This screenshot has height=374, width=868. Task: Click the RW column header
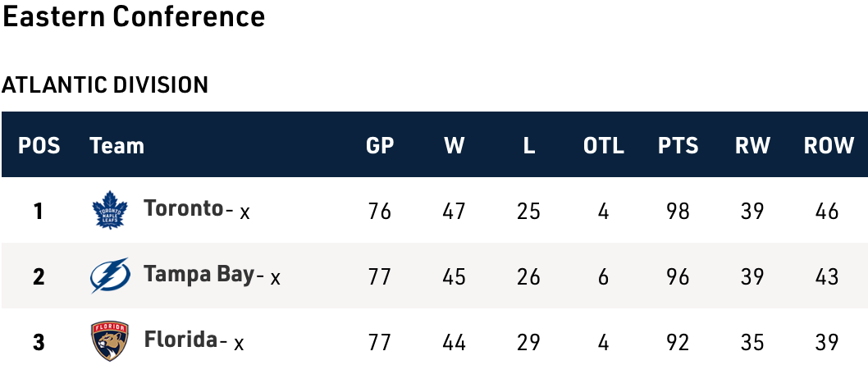(752, 146)
